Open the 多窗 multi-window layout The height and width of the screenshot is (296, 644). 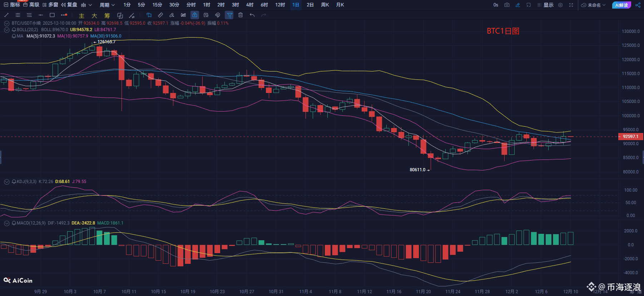pyautogui.click(x=50, y=5)
